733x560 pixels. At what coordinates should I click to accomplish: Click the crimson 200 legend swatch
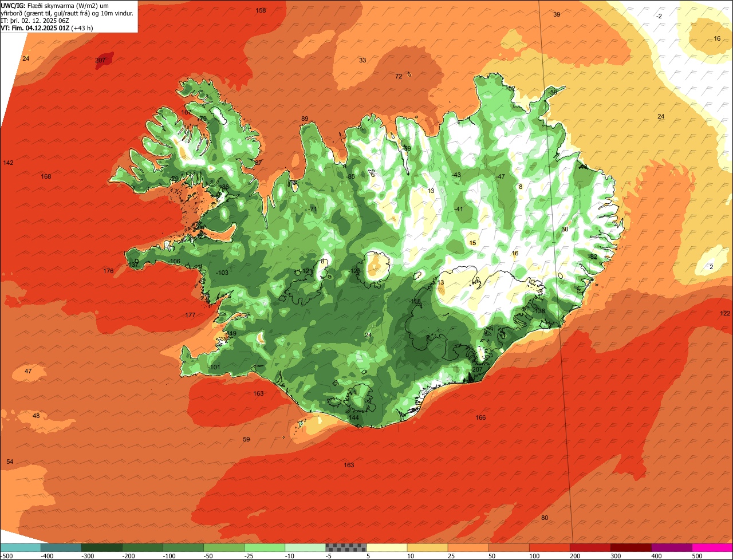click(x=590, y=547)
